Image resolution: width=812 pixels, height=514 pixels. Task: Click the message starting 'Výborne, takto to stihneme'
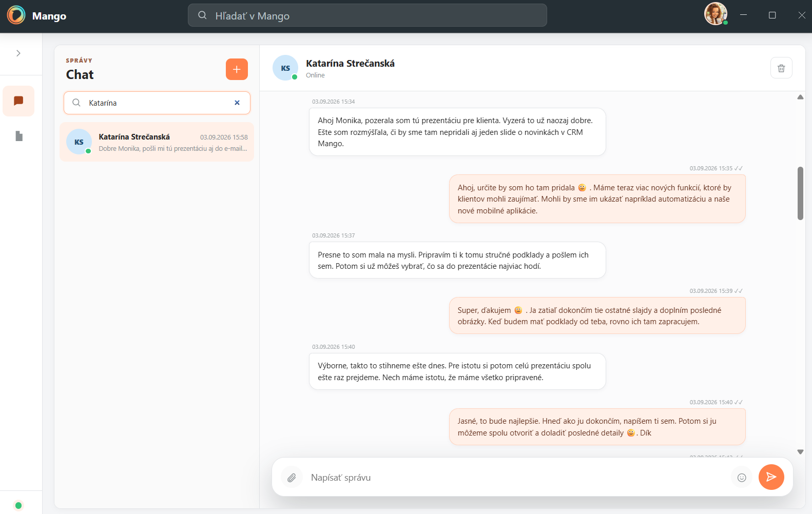coord(457,371)
